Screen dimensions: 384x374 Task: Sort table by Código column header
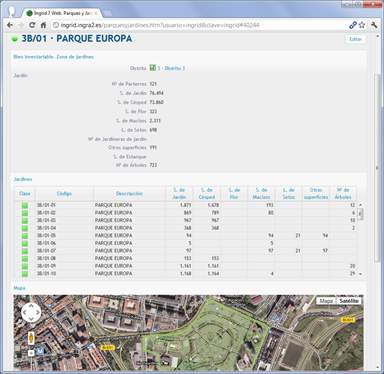(x=64, y=193)
